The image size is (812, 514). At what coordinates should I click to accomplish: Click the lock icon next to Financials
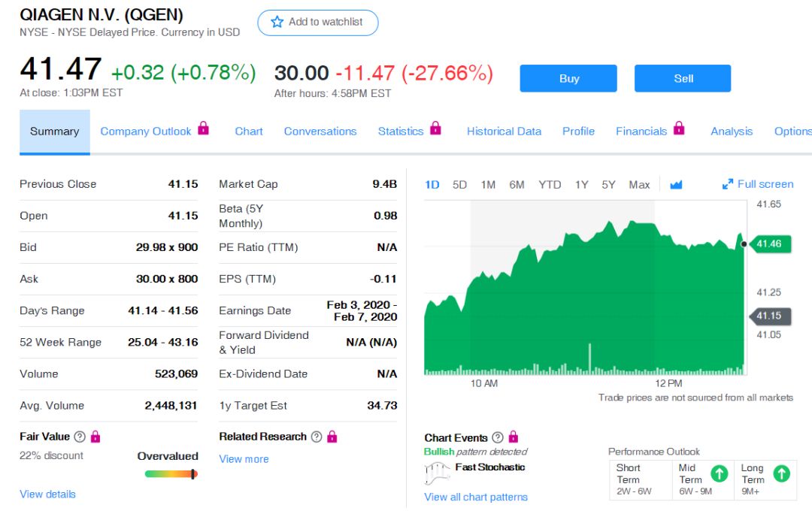click(x=679, y=128)
